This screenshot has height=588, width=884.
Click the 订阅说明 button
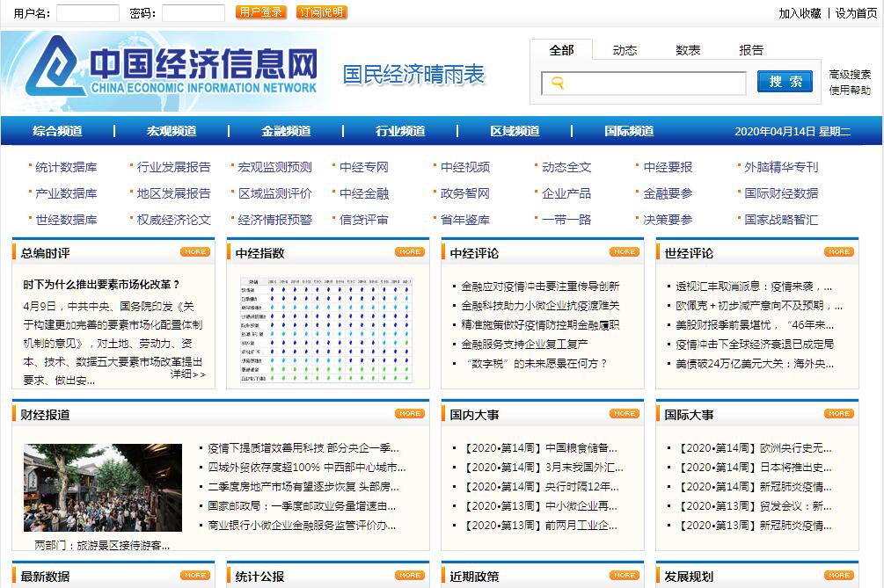point(322,12)
